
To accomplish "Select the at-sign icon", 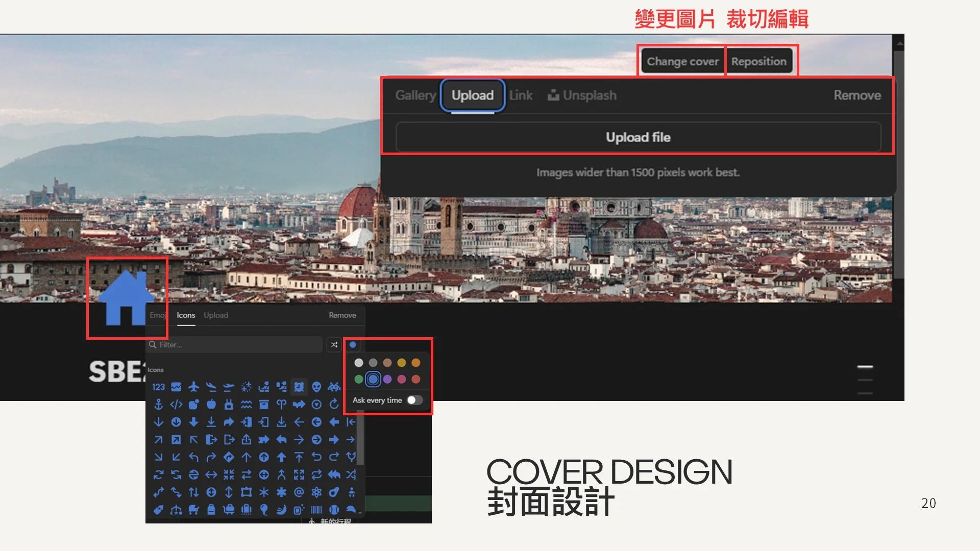I will tap(299, 492).
